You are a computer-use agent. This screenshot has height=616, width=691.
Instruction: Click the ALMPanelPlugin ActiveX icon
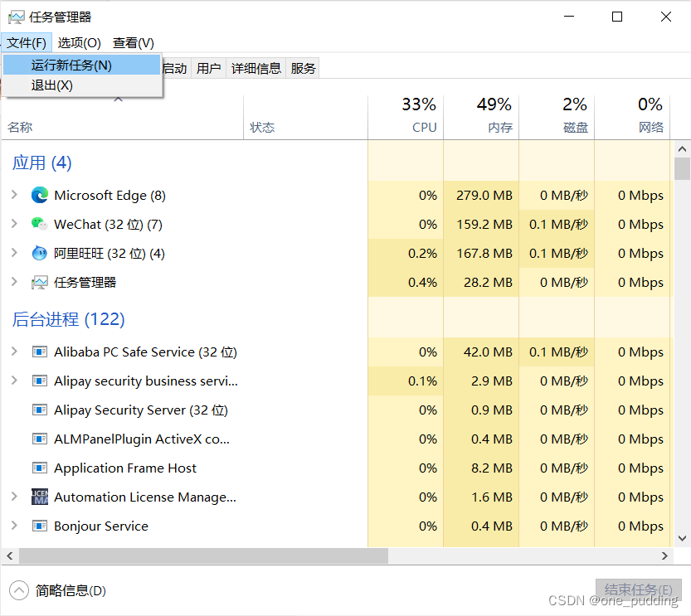[x=40, y=439]
